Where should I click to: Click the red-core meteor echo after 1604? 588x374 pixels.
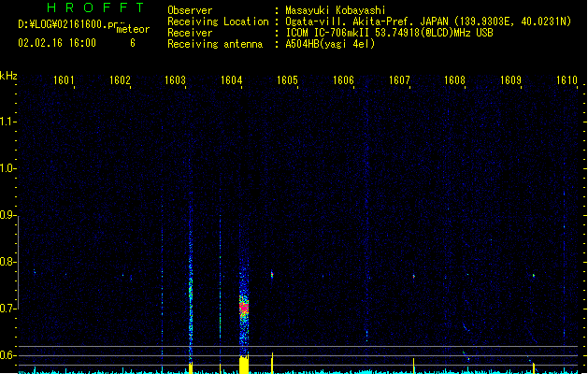click(x=244, y=308)
